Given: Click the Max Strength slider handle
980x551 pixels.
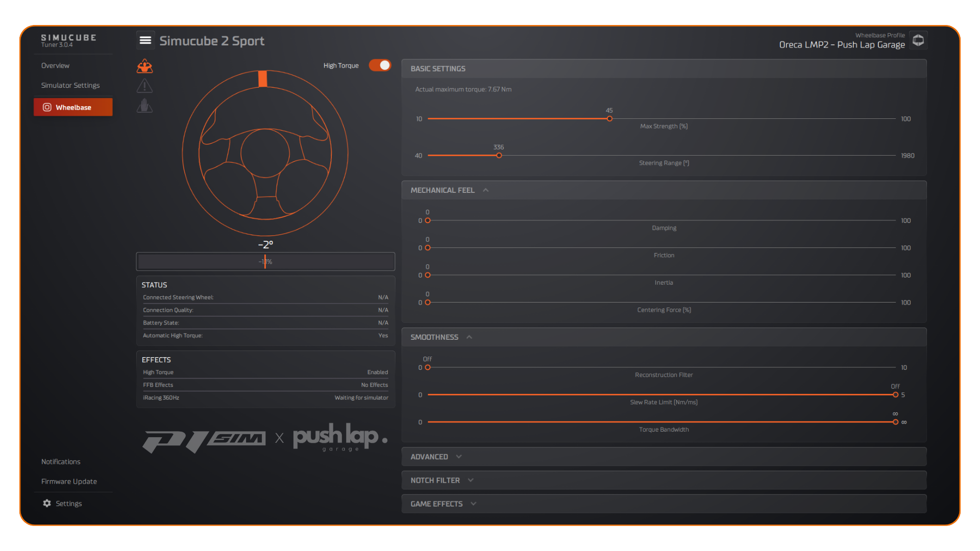Looking at the screenshot, I should pyautogui.click(x=609, y=119).
